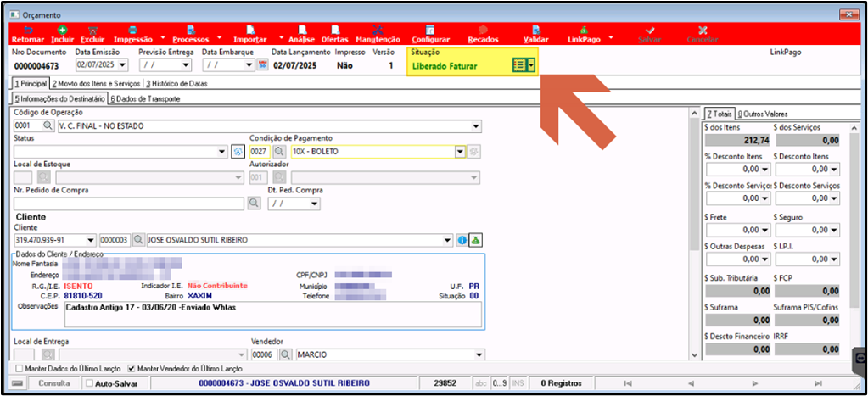Viewport: 868px width, 396px height.
Task: Open the % Desconto Itens dropdown
Action: pos(765,169)
